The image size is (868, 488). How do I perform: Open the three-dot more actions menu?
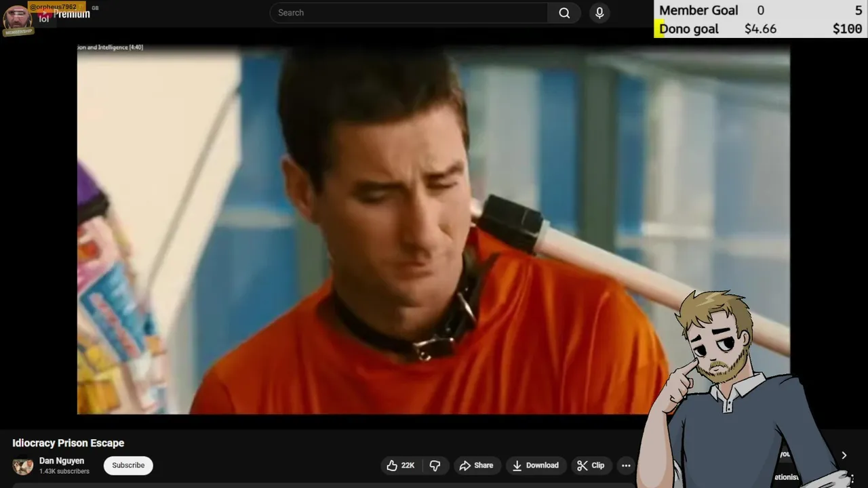pyautogui.click(x=626, y=466)
